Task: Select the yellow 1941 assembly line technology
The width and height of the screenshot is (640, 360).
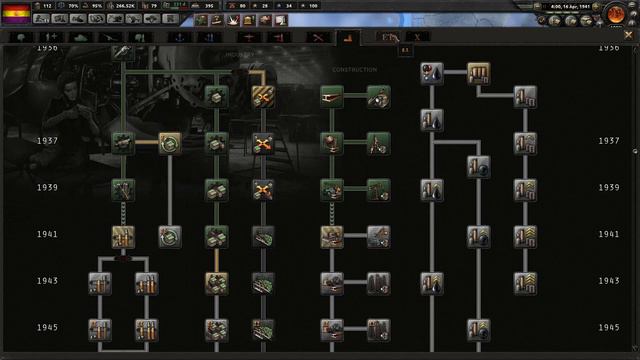Action: (123, 237)
